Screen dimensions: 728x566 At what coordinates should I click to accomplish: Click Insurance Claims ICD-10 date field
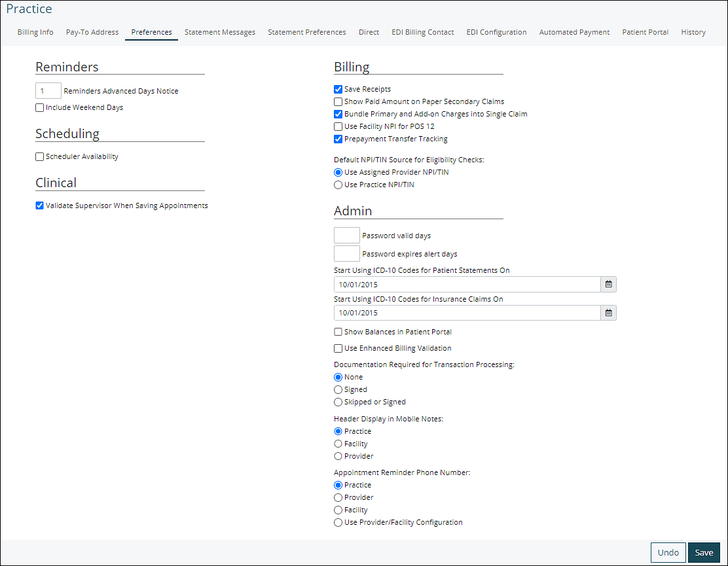pyautogui.click(x=467, y=313)
